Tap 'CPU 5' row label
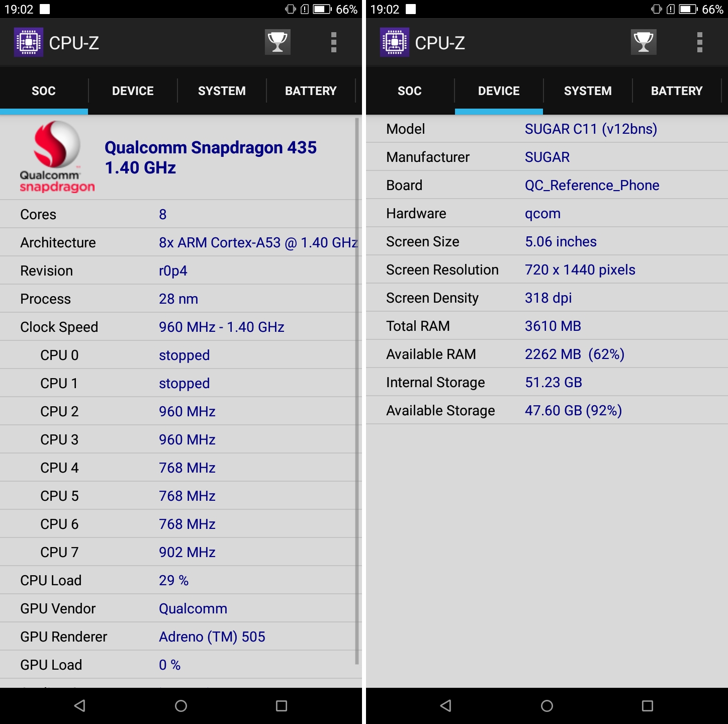728x724 pixels. 59,496
